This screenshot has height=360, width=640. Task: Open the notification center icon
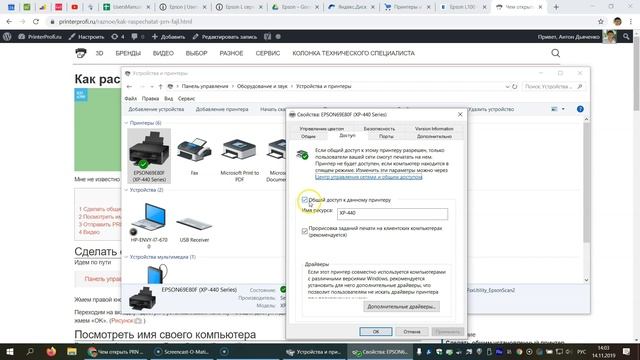click(627, 351)
